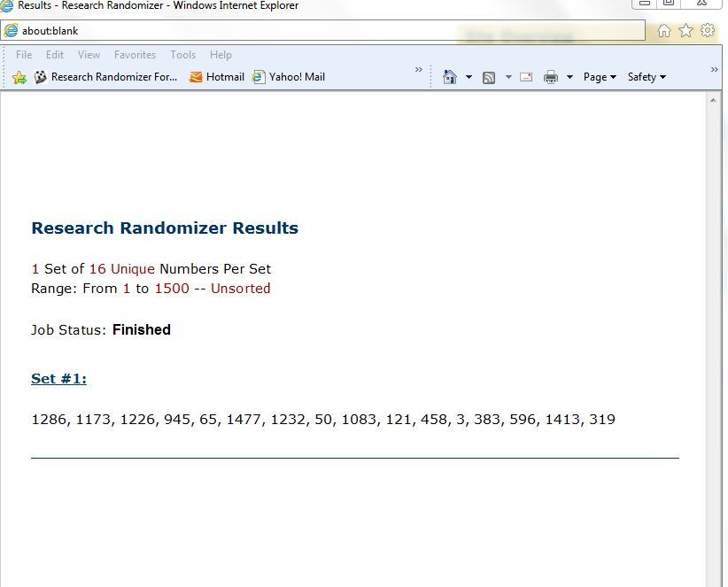Click the Print icon

pos(551,77)
